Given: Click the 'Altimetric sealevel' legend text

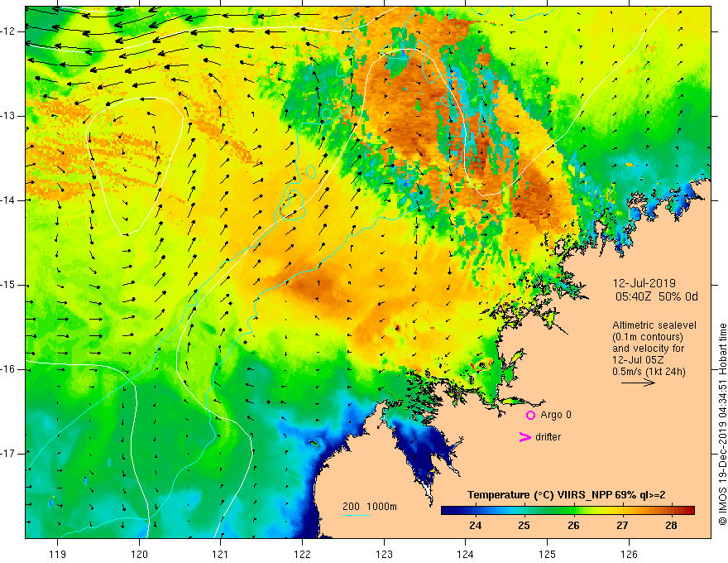Looking at the screenshot, I should click(654, 325).
